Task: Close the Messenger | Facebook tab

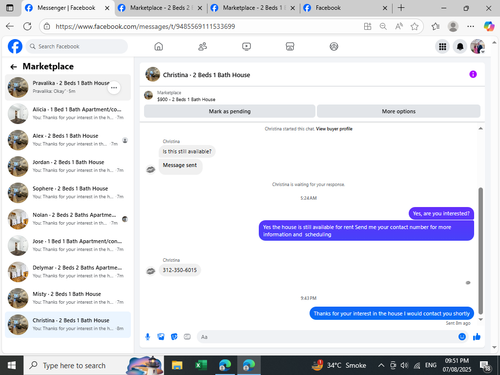Action: 107,8
